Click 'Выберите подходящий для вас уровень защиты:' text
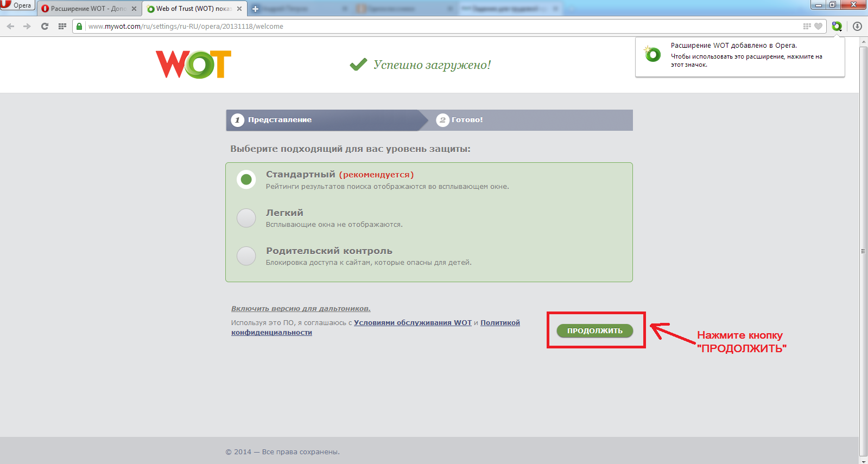The width and height of the screenshot is (868, 464). [350, 149]
